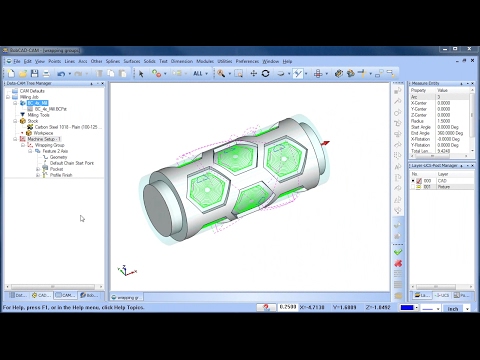Click the green-red add/remove selection icon
Screen dimensions: 480x360
[x=156, y=73]
